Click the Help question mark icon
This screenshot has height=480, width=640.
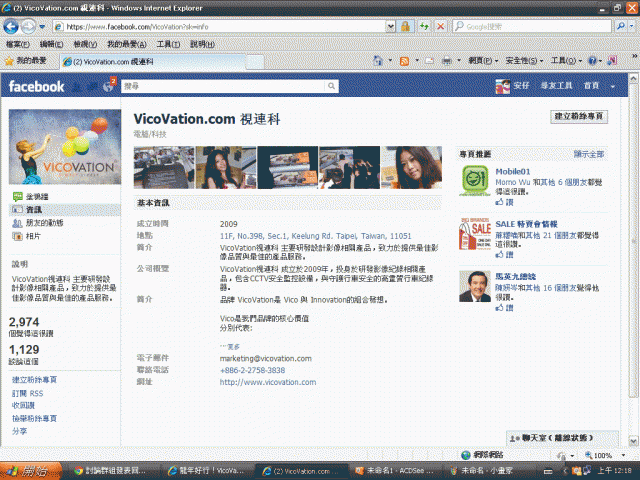593,61
